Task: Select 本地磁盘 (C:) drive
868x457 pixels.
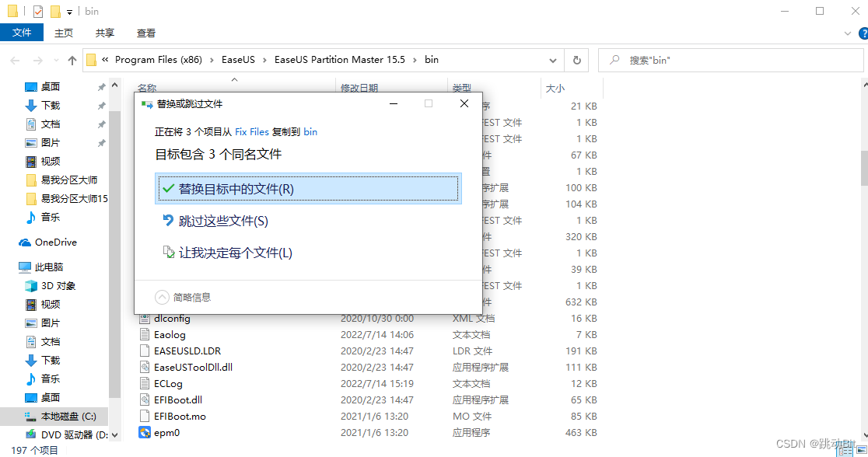Action: pos(68,417)
